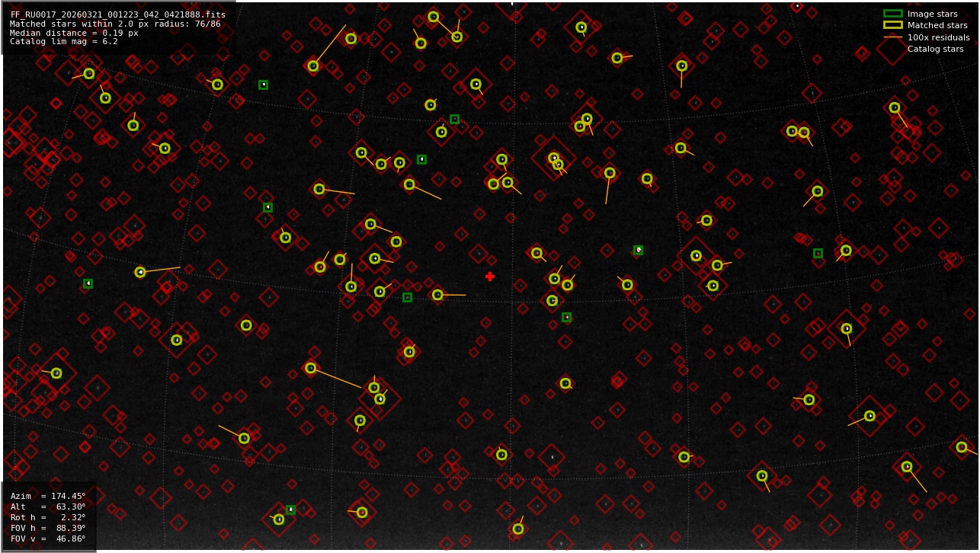Click the FF_RU0017 .fits file name text
The image size is (980, 553).
tap(117, 14)
